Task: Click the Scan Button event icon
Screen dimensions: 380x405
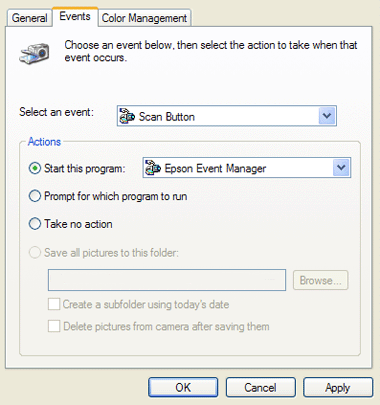Action: pyautogui.click(x=127, y=116)
